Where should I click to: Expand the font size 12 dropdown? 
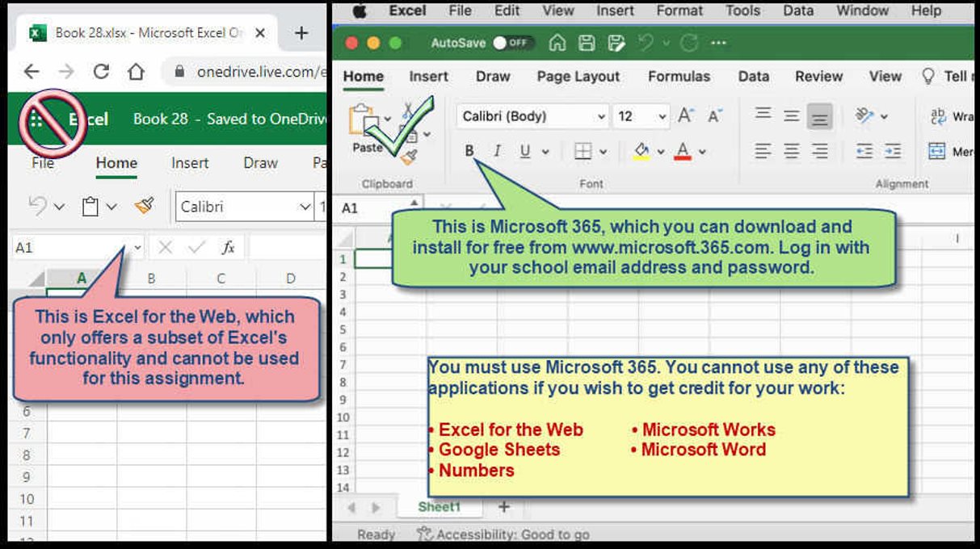pos(662,116)
